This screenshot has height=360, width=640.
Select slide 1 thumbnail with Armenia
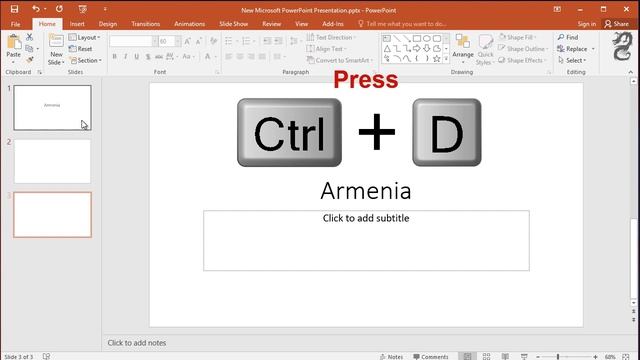pyautogui.click(x=52, y=108)
